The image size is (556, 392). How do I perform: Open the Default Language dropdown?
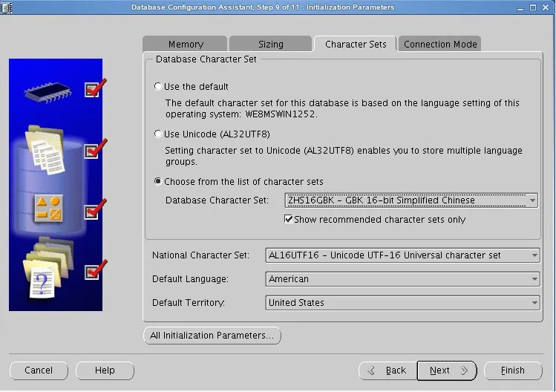pos(402,279)
